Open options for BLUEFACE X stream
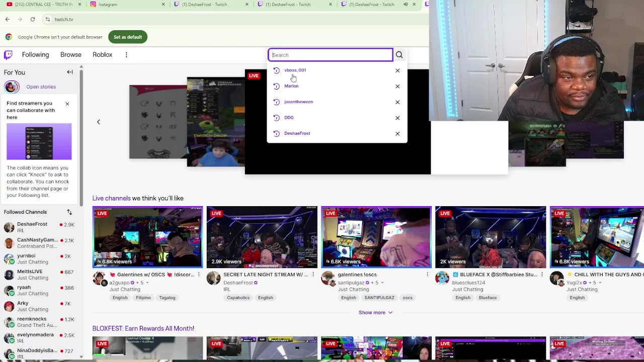The height and width of the screenshot is (362, 644). coord(541,275)
